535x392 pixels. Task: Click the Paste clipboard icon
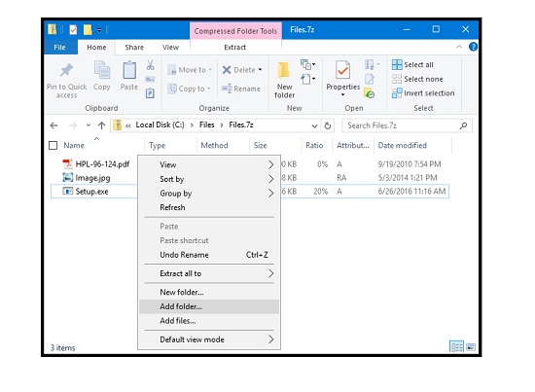coord(129,70)
